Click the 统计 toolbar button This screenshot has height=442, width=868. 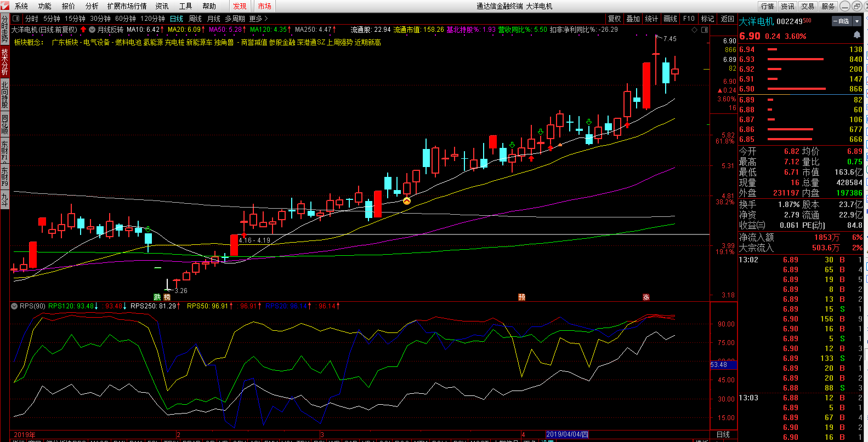pos(651,19)
